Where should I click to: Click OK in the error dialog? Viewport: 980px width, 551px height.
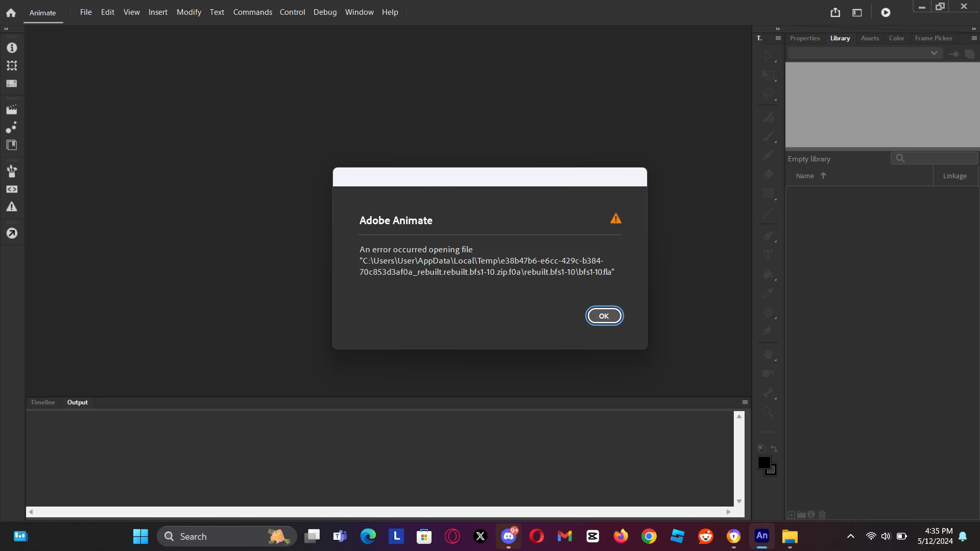tap(604, 316)
